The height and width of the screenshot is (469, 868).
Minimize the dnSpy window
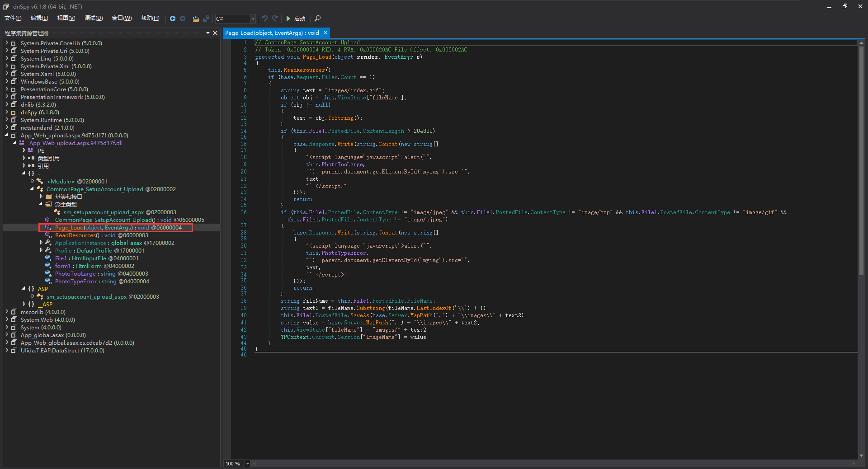point(829,6)
